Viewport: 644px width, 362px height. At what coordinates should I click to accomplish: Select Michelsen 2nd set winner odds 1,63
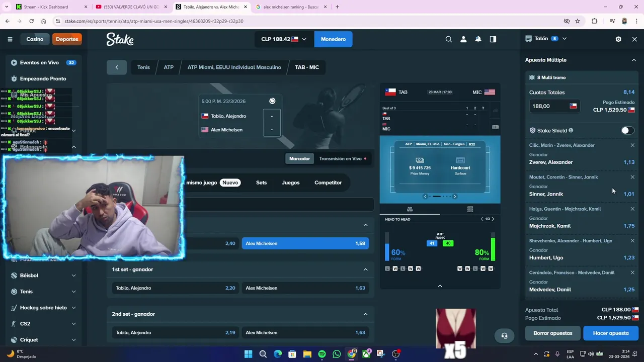(305, 332)
